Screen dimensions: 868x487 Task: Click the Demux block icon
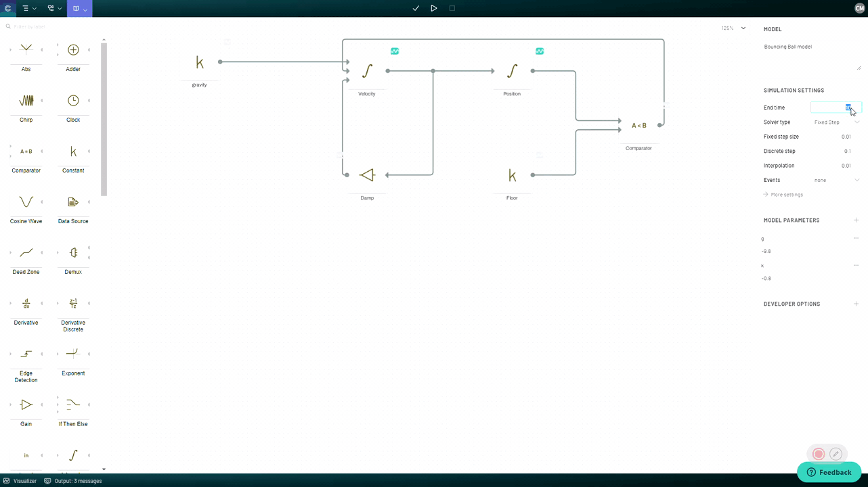pyautogui.click(x=72, y=252)
